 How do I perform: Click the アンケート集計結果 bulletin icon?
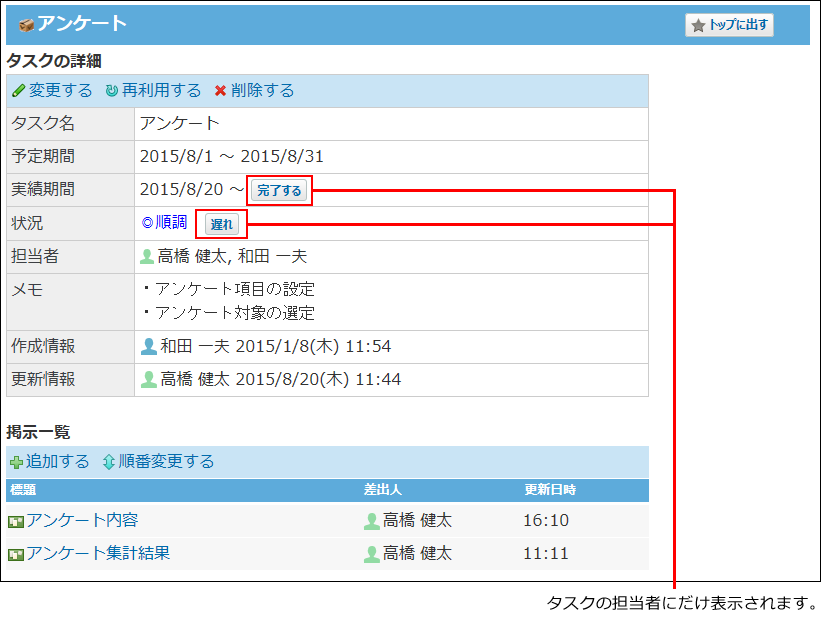(x=16, y=554)
